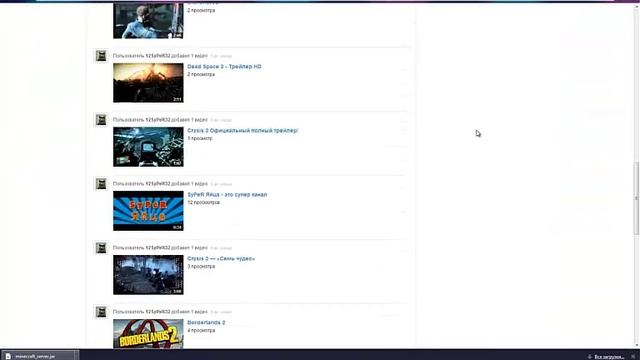Viewport: 640px width, 360px height.
Task: Open 123yPeR32 name in Borderlands 2 post
Action: click(x=158, y=312)
